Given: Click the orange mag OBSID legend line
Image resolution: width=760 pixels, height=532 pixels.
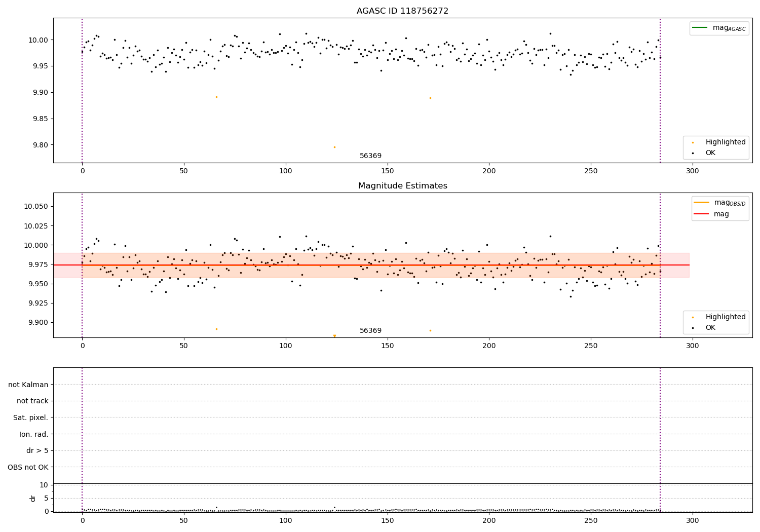Looking at the screenshot, I should [702, 203].
